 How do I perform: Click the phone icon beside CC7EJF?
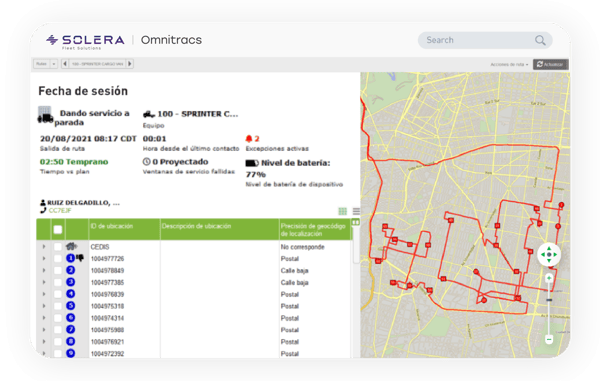click(x=43, y=210)
